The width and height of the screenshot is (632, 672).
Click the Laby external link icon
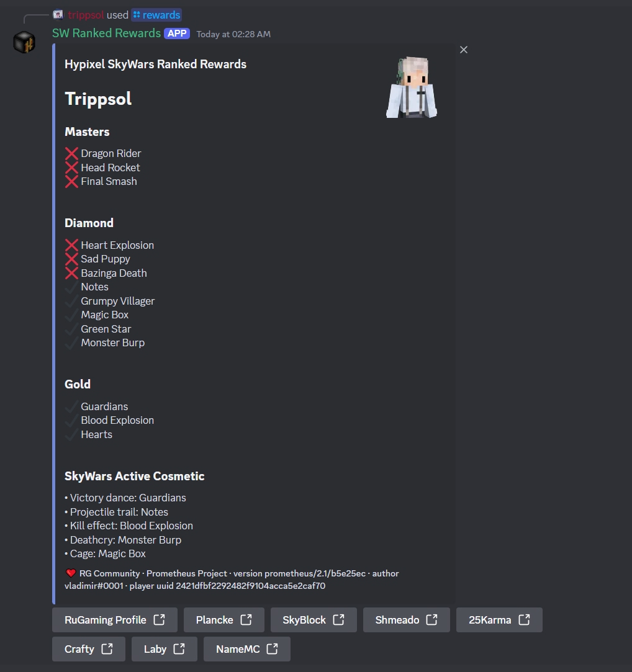(179, 649)
